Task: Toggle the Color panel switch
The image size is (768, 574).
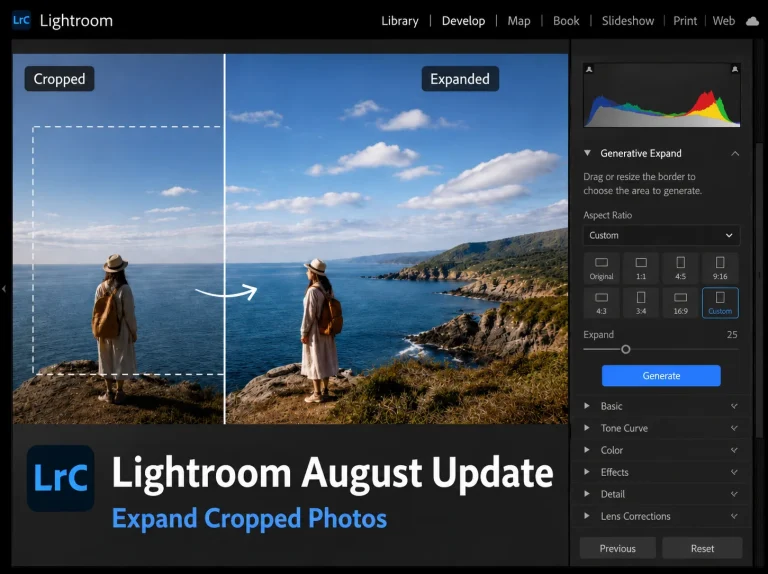Action: 734,450
